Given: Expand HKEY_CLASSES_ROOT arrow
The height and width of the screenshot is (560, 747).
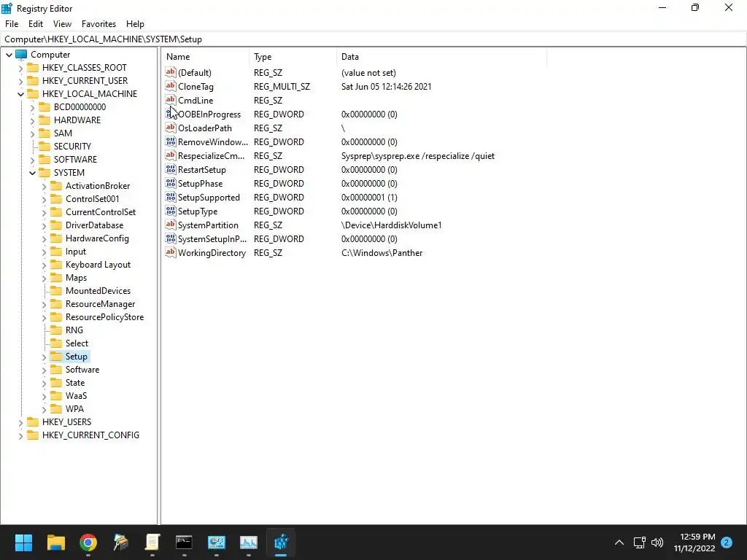Looking at the screenshot, I should [20, 68].
